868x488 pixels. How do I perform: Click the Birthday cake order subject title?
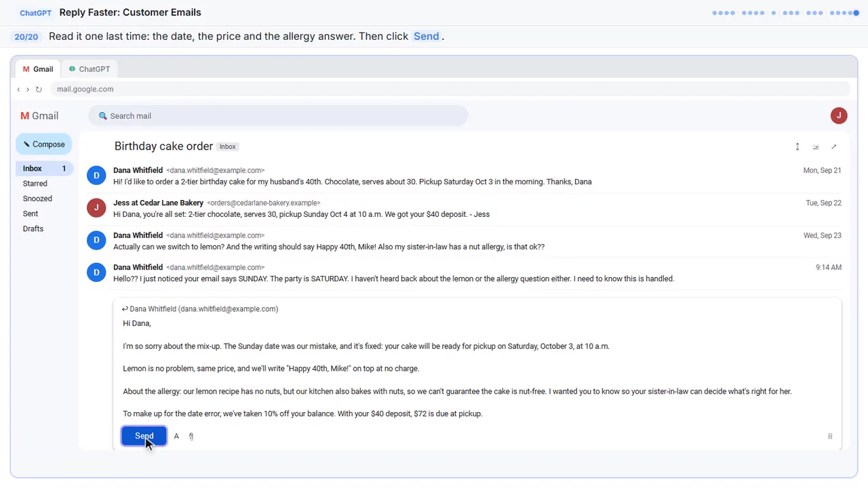163,146
